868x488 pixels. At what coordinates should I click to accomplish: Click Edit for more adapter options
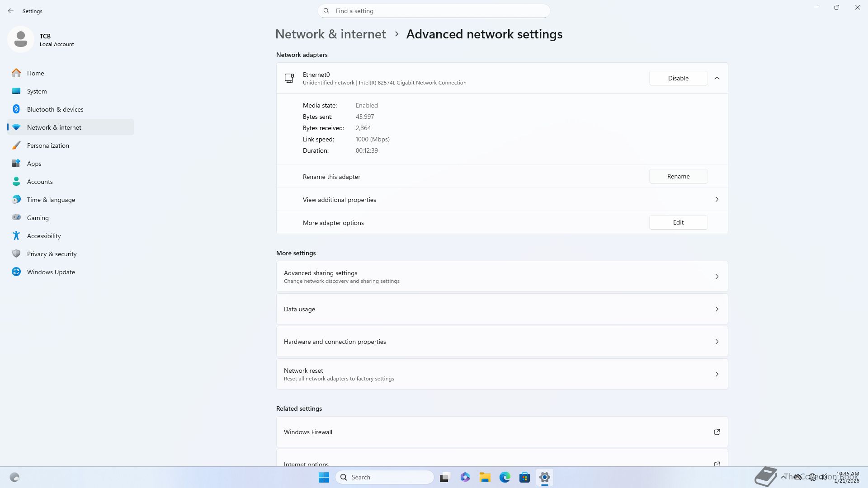(678, 222)
